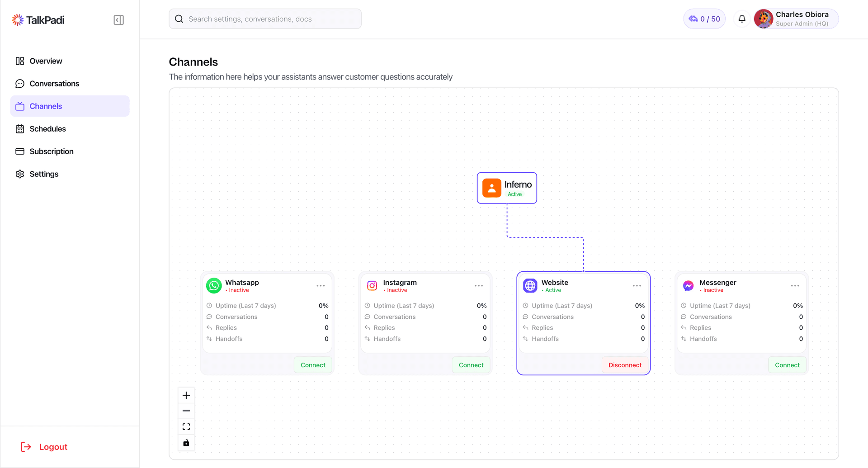The height and width of the screenshot is (468, 868).
Task: Click the Channels sidebar icon
Action: pos(20,106)
